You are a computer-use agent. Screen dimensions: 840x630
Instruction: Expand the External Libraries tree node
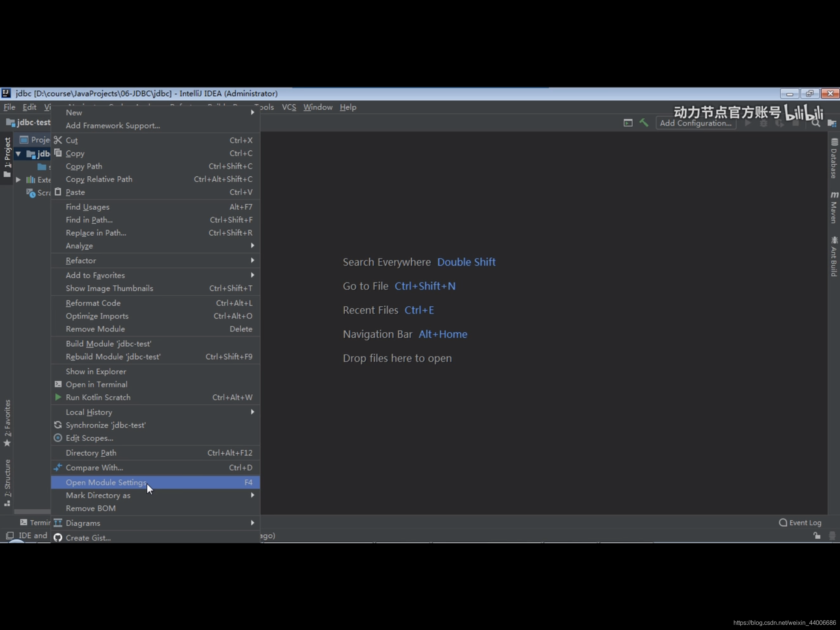18,180
